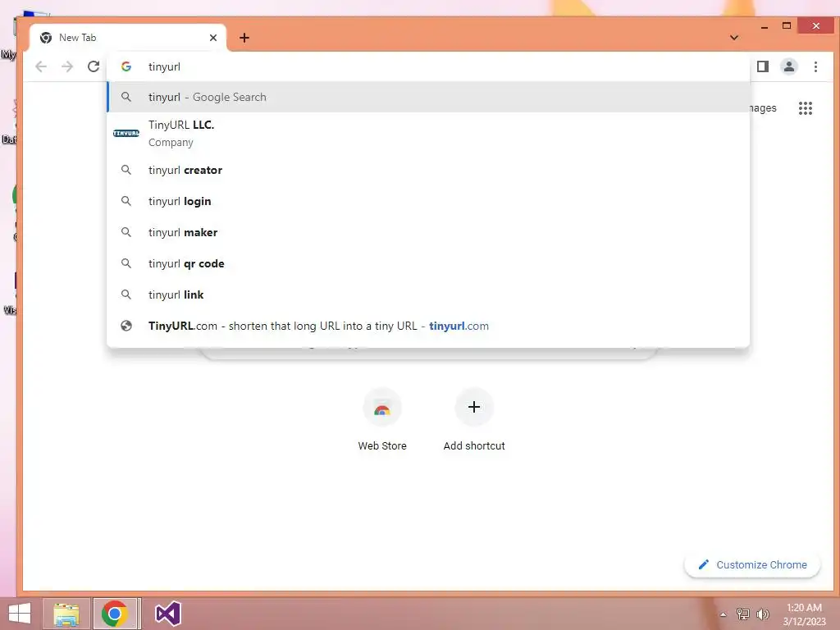Click the volume speaker tray icon
The height and width of the screenshot is (630, 840).
[x=762, y=614]
